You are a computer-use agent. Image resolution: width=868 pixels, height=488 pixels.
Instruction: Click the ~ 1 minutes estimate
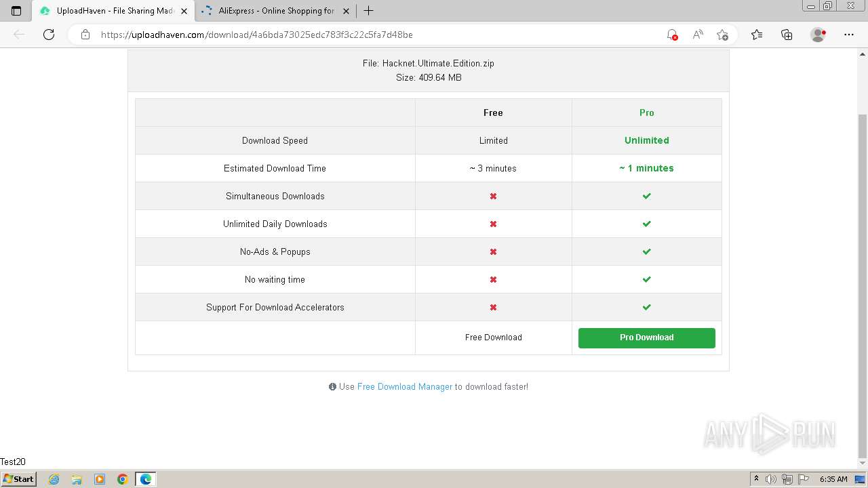[x=646, y=169]
